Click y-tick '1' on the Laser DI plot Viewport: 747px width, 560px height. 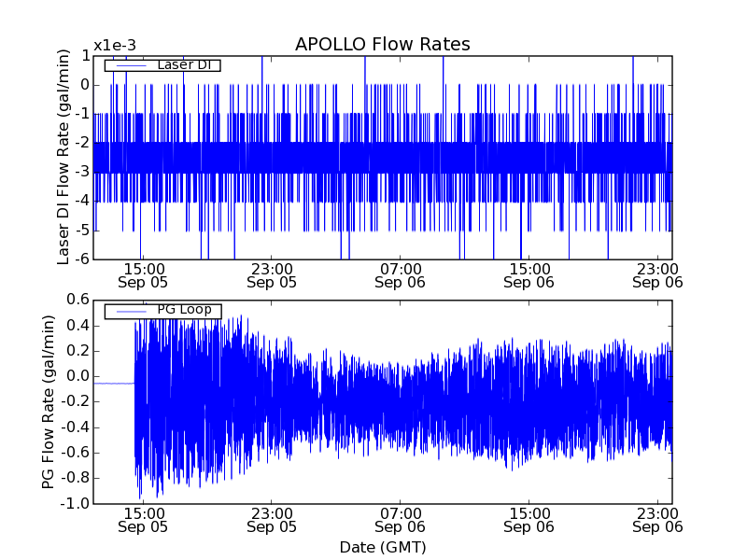pyautogui.click(x=86, y=56)
